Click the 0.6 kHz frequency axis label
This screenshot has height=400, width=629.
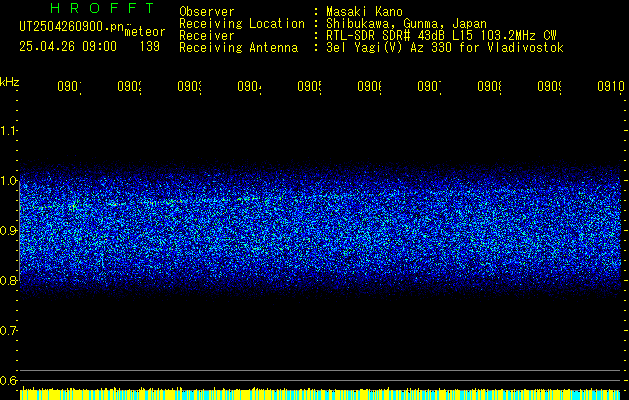pyautogui.click(x=8, y=380)
